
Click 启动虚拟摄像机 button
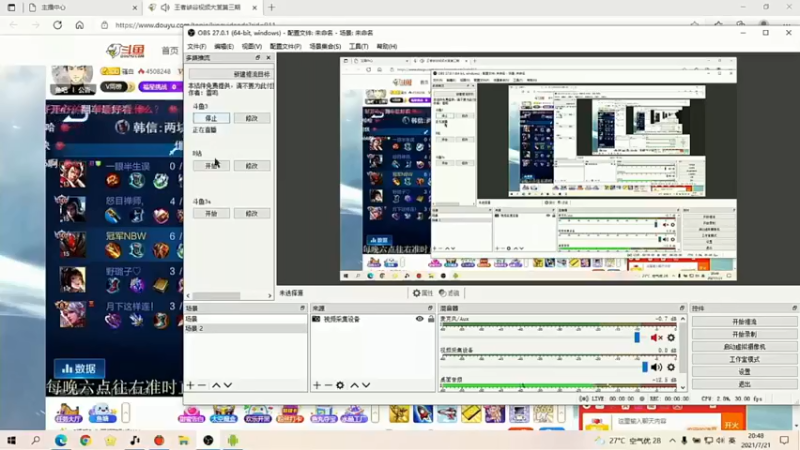[744, 347]
